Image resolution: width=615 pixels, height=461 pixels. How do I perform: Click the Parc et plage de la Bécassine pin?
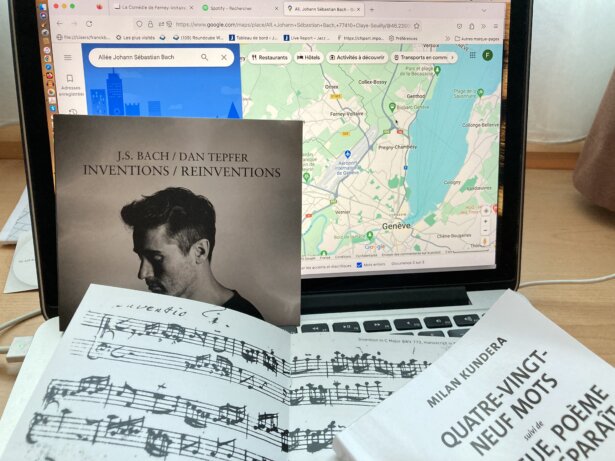pos(437,70)
